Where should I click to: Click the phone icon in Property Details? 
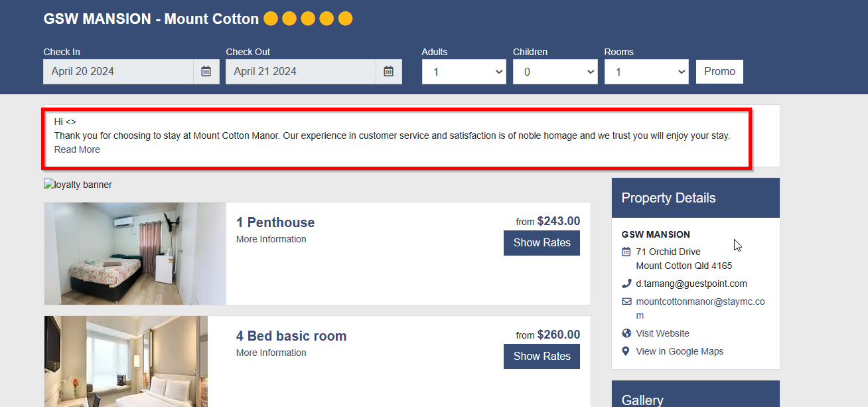[626, 284]
